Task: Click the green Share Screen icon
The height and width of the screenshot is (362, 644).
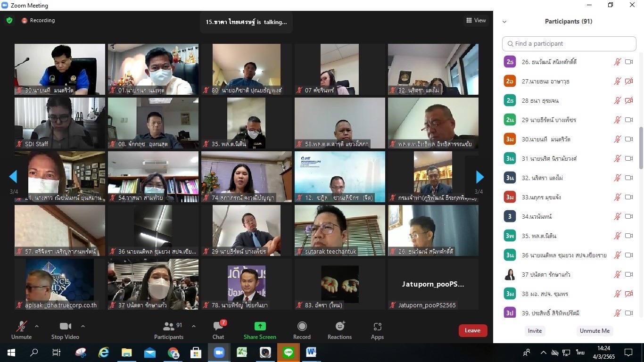Action: (x=260, y=327)
